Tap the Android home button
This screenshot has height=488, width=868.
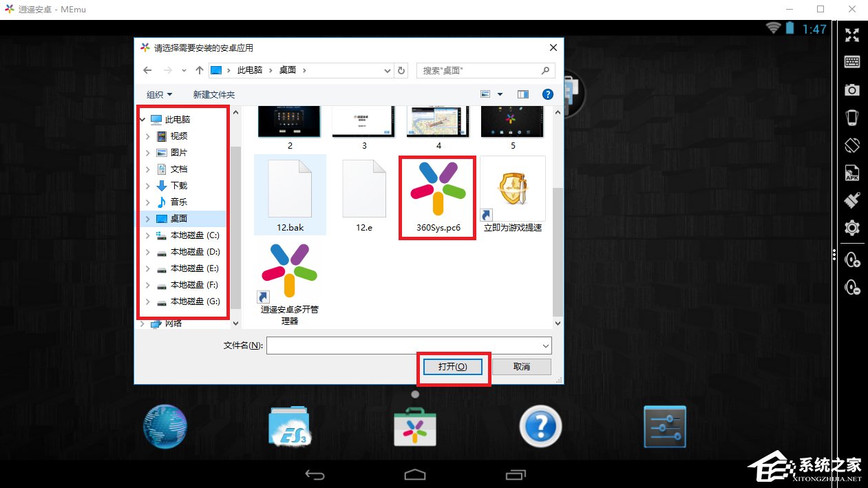415,474
